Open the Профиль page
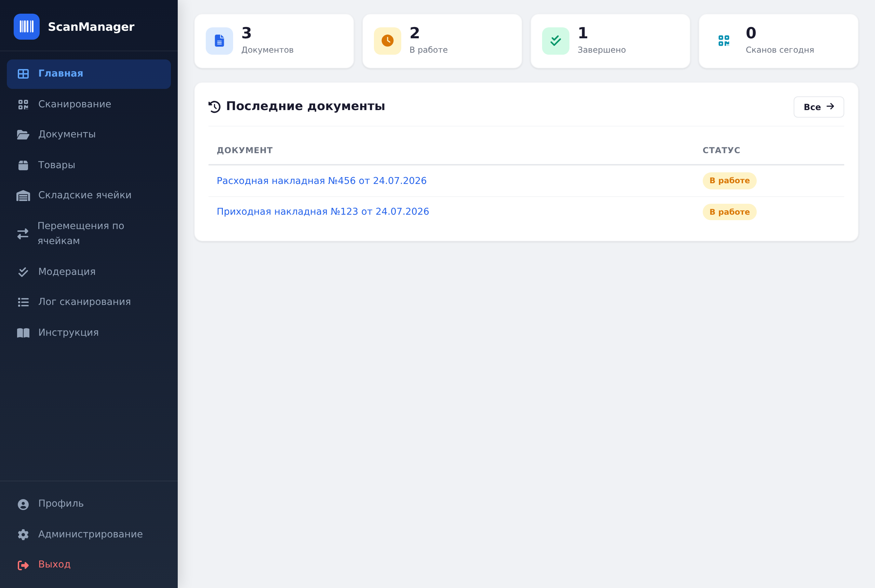Viewport: 875px width, 588px height. [89, 504]
